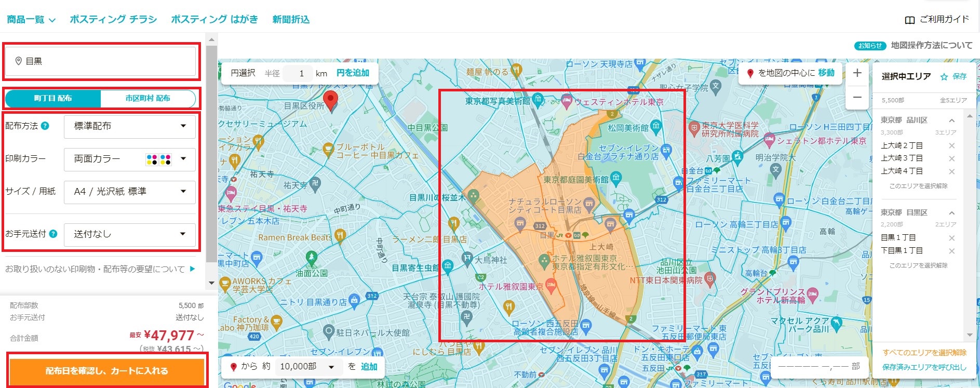The width and height of the screenshot is (980, 388).
Task: Open the 印刷カラー 両面カラー dropdown
Action: (x=130, y=159)
